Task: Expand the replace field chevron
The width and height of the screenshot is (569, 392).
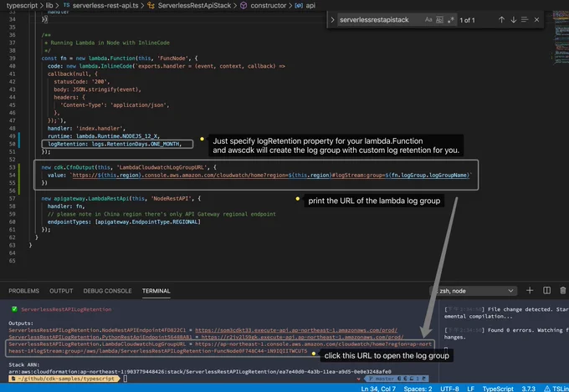Action: point(332,19)
